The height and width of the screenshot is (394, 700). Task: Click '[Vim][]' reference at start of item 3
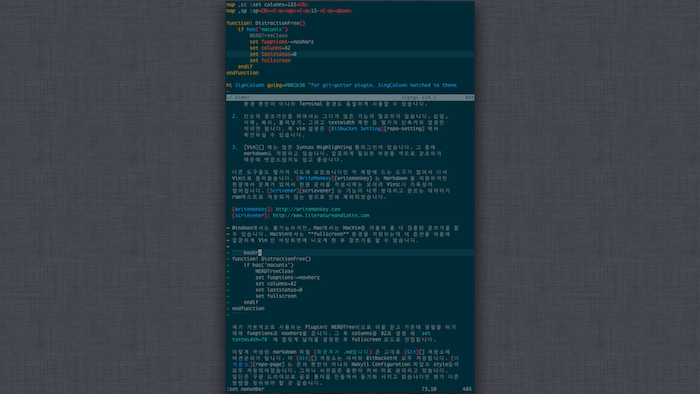click(x=254, y=147)
